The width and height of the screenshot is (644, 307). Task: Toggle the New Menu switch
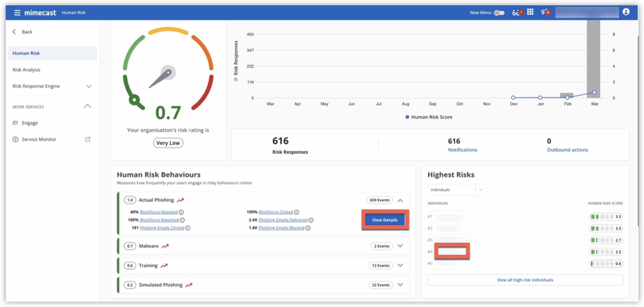pos(499,13)
